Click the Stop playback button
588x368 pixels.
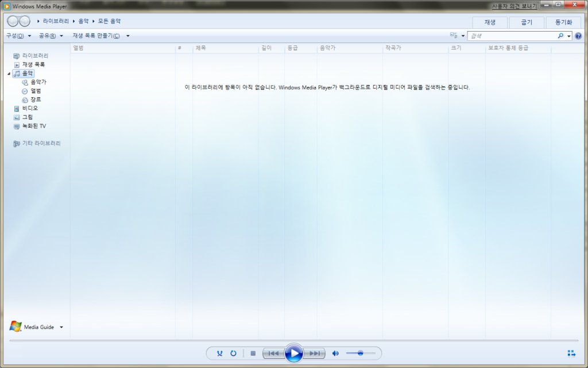253,354
